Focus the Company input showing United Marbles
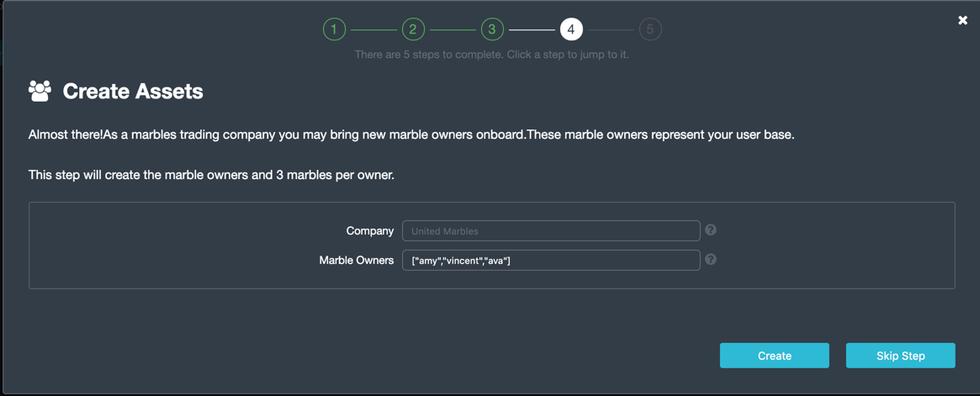This screenshot has width=980, height=396. 551,230
